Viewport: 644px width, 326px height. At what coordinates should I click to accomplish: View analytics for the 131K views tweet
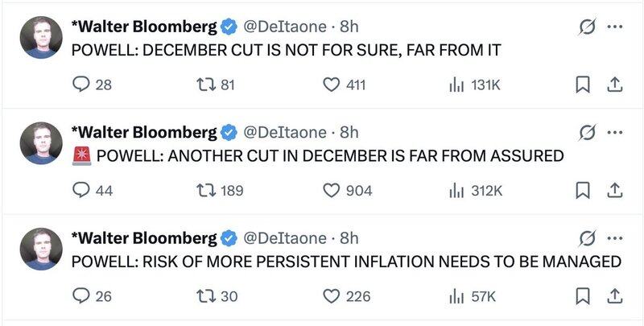pos(456,85)
